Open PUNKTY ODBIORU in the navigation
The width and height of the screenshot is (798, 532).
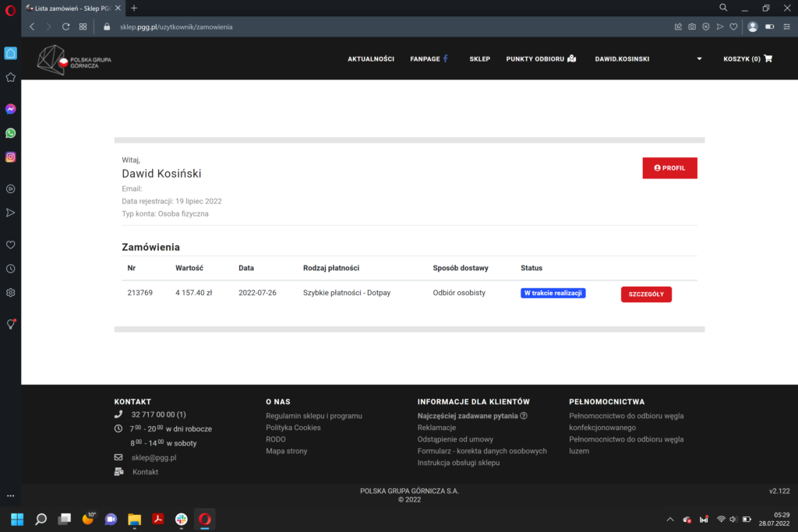(x=541, y=59)
